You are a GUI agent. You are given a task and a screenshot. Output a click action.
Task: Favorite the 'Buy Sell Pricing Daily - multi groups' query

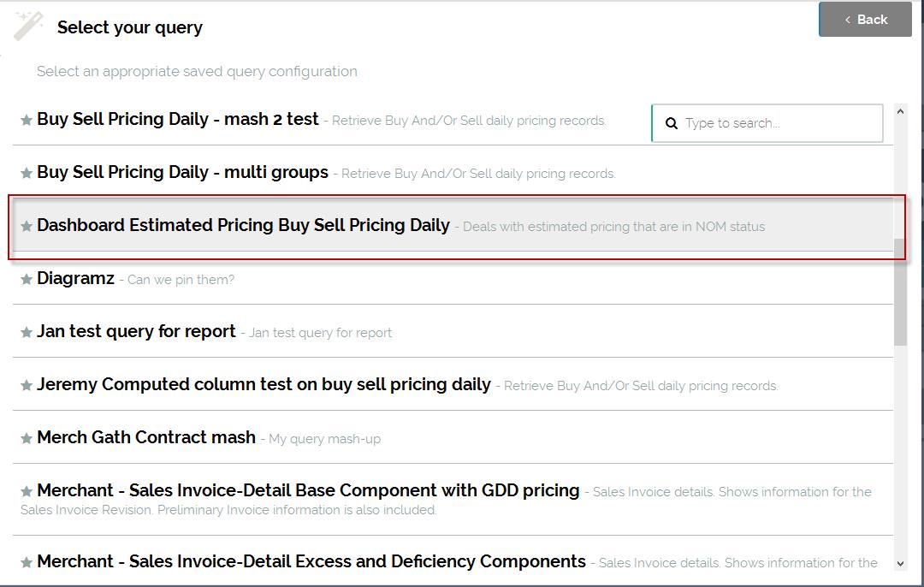(27, 173)
